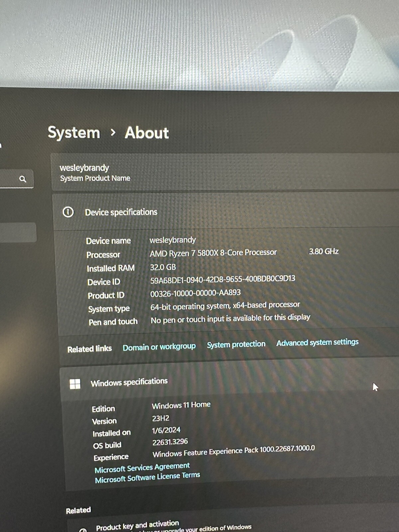Viewport: 399px width, 532px height.
Task: Select Version value 23H2
Action: 161,418
